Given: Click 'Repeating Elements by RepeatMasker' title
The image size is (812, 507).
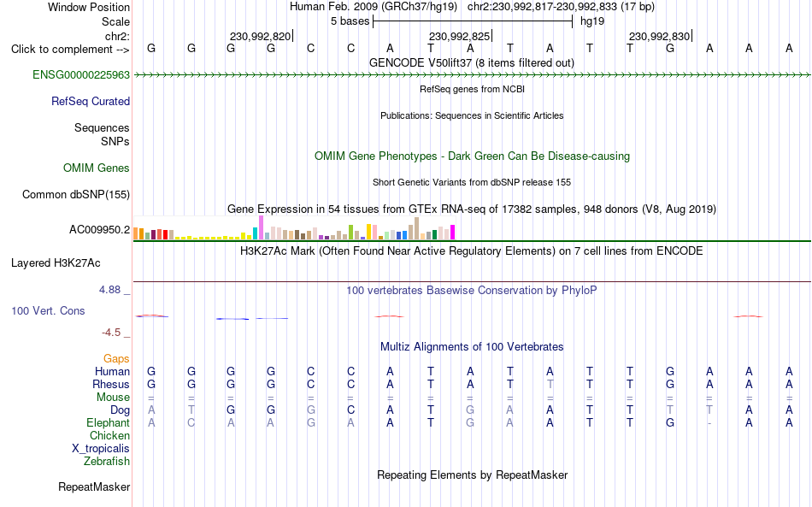Looking at the screenshot, I should click(x=472, y=475).
